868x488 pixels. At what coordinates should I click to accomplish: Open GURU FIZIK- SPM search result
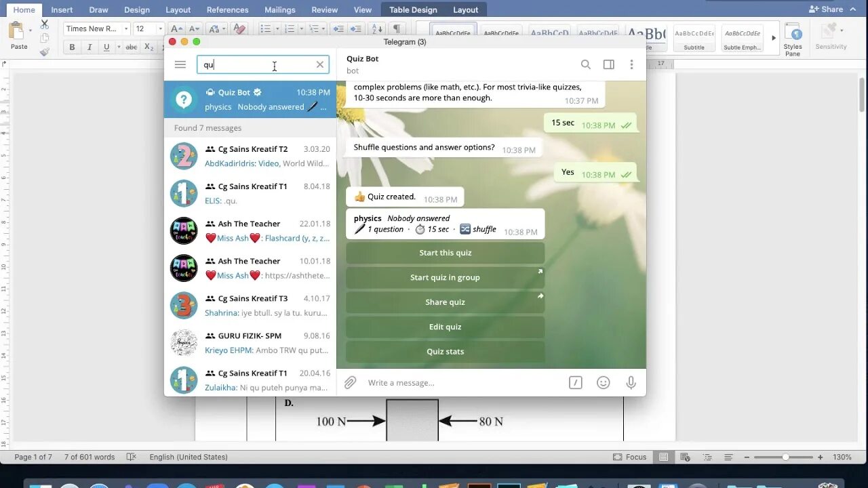[250, 342]
